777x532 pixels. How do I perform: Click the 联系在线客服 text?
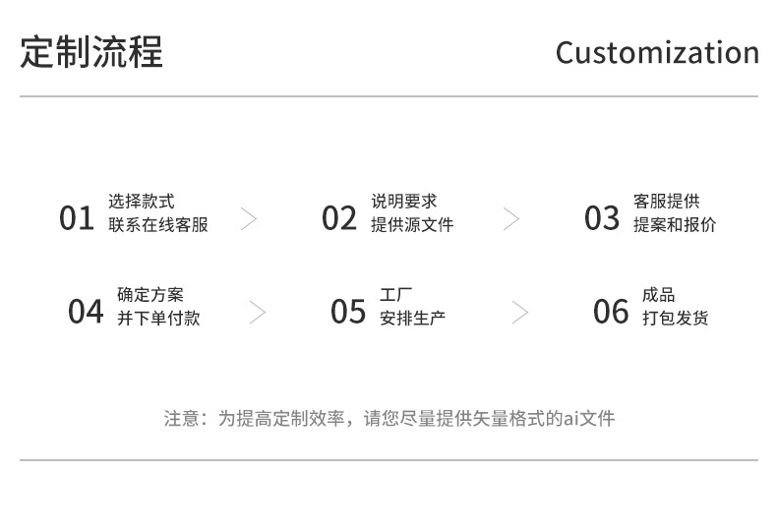pos(158,225)
